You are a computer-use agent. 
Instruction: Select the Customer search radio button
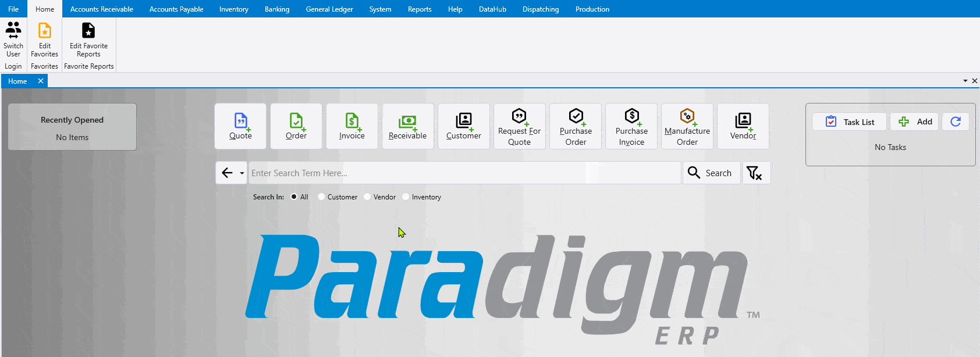(x=321, y=197)
